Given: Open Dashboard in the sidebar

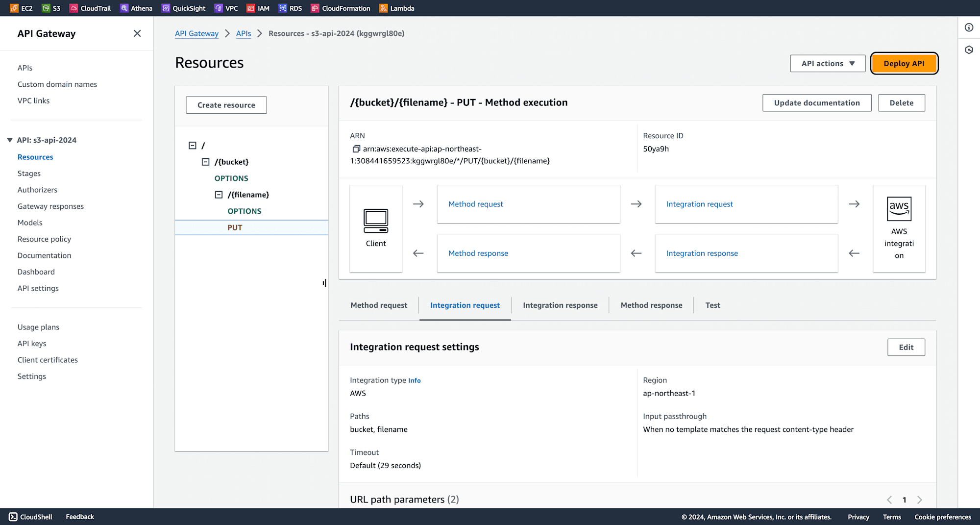Looking at the screenshot, I should 36,272.
